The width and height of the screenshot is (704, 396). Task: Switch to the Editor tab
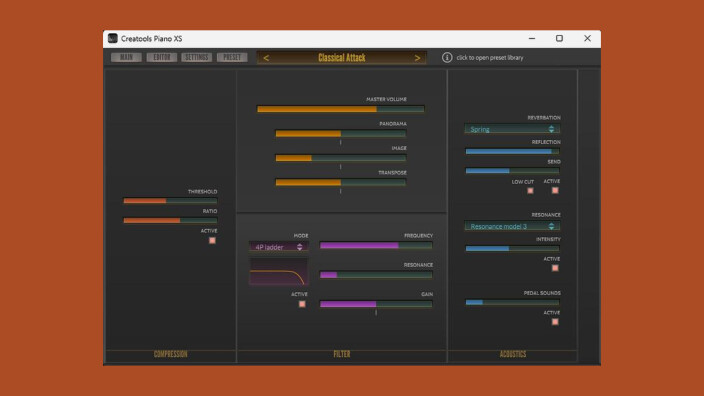(x=162, y=57)
